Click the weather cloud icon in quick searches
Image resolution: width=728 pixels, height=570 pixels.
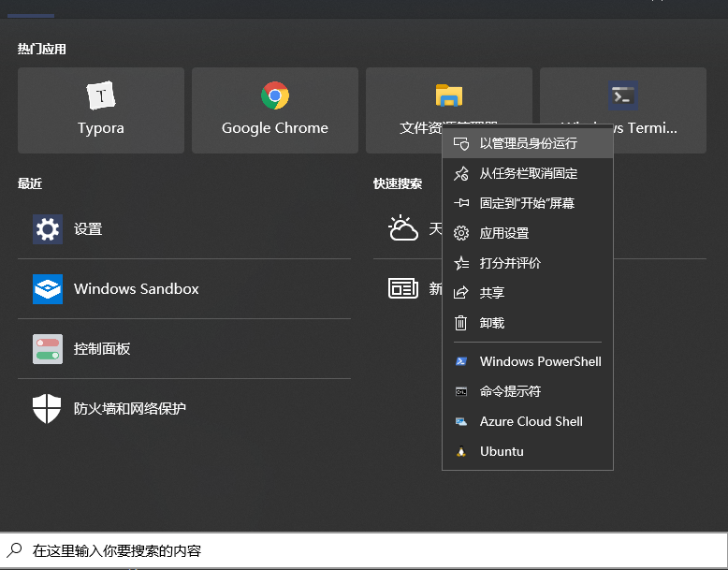tap(402, 227)
